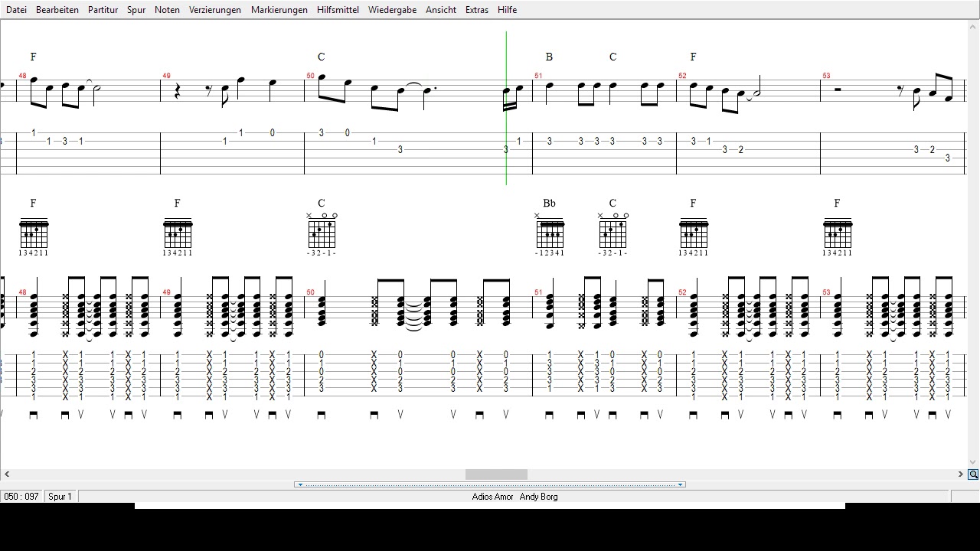Select the C chord diagram next to Bb

(612, 231)
